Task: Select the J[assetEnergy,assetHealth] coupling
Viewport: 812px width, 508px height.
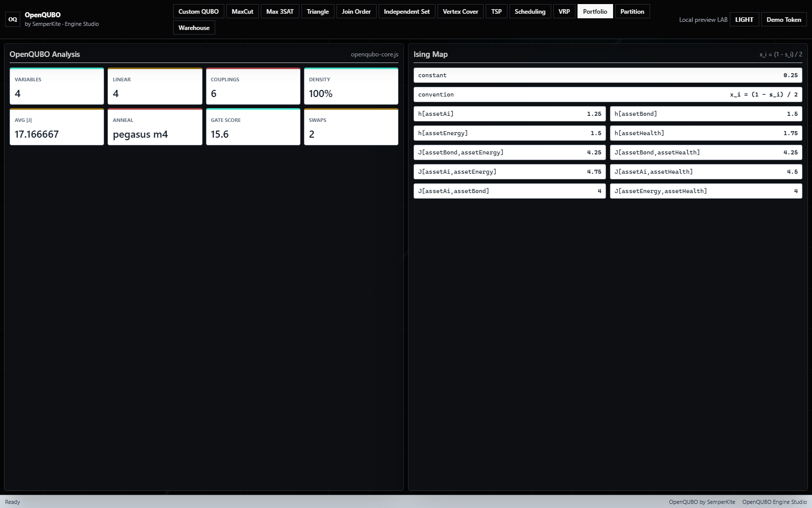Action: point(706,191)
